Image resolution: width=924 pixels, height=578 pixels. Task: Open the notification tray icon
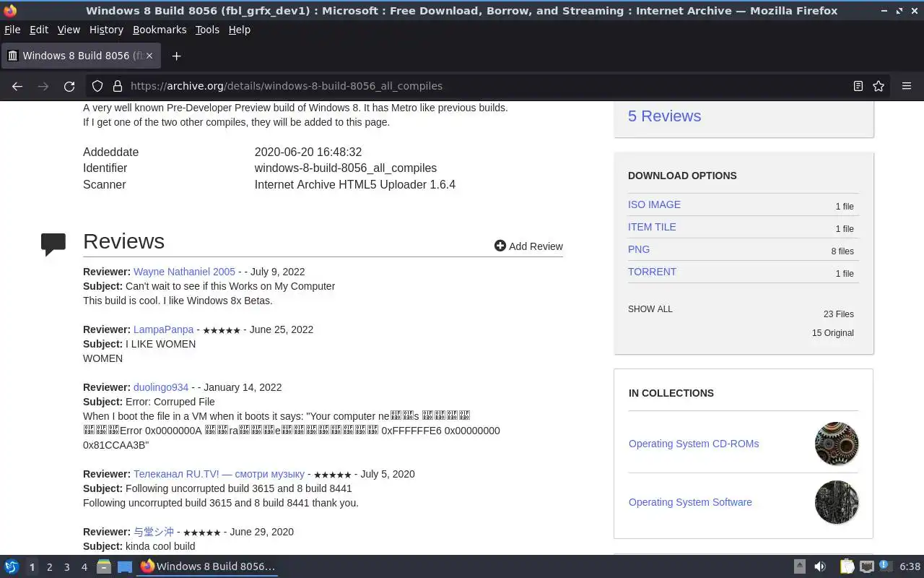pos(886,566)
